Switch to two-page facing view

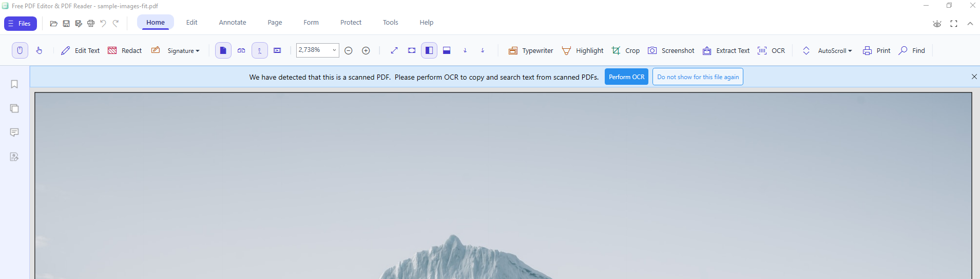(241, 50)
